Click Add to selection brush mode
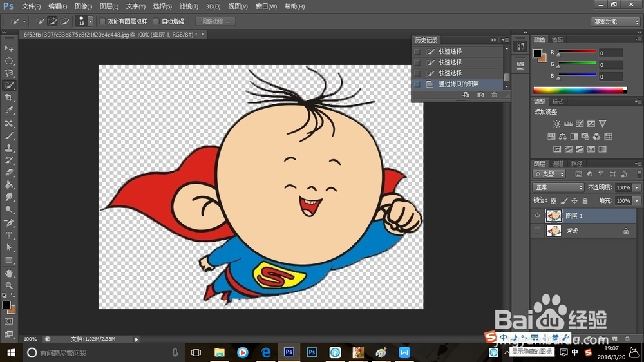The width and height of the screenshot is (644, 362). click(x=52, y=21)
